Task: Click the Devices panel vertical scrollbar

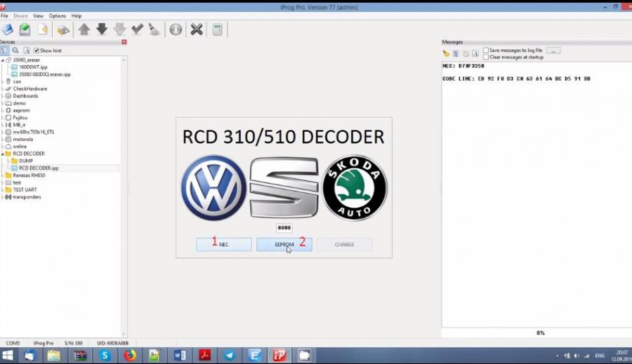Action: click(124, 196)
